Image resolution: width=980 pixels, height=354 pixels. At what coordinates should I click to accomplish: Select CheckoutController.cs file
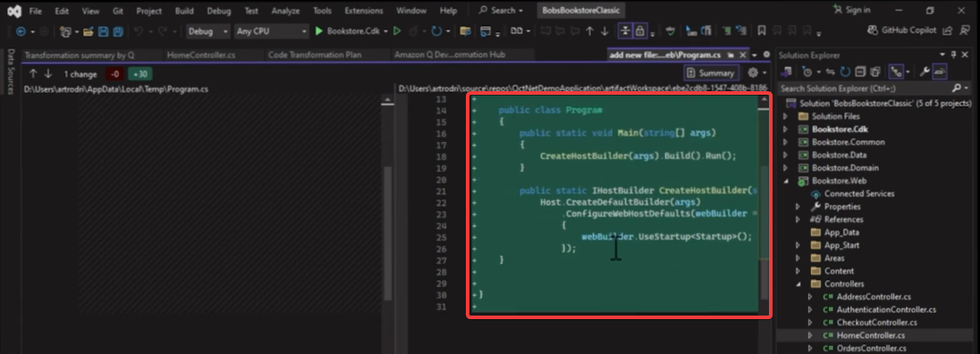[876, 322]
